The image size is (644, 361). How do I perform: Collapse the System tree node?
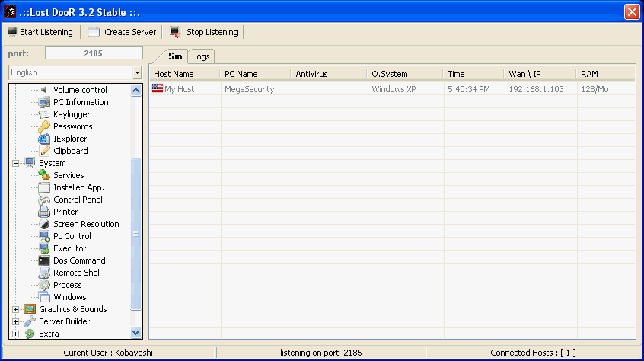(x=15, y=163)
